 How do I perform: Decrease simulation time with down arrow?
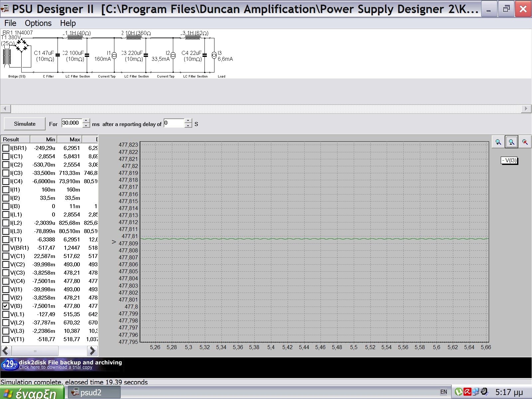click(86, 125)
